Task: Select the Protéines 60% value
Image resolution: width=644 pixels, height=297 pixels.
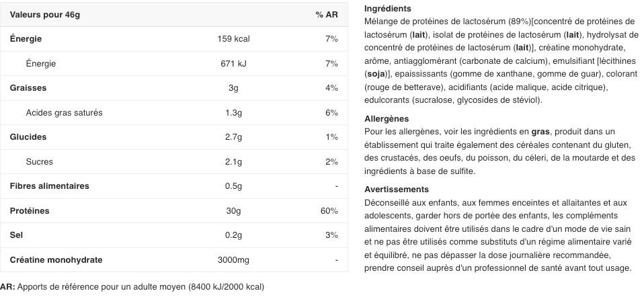Action: tap(329, 211)
